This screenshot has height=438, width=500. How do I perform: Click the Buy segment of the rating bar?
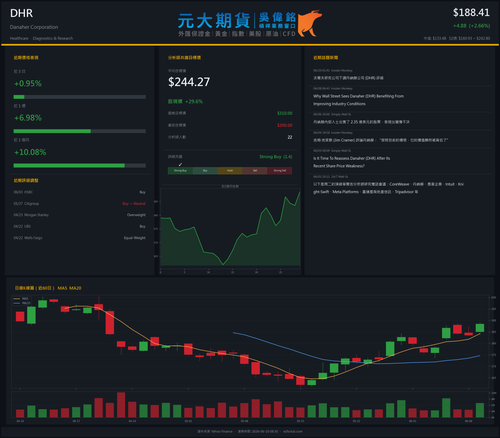205,171
